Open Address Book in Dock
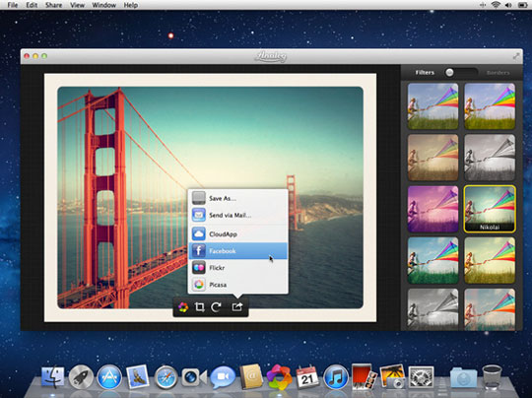Viewport: 532px width, 398px height. pos(251,376)
